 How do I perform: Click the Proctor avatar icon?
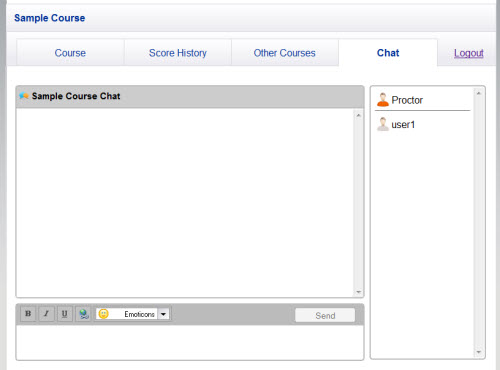pyautogui.click(x=383, y=100)
